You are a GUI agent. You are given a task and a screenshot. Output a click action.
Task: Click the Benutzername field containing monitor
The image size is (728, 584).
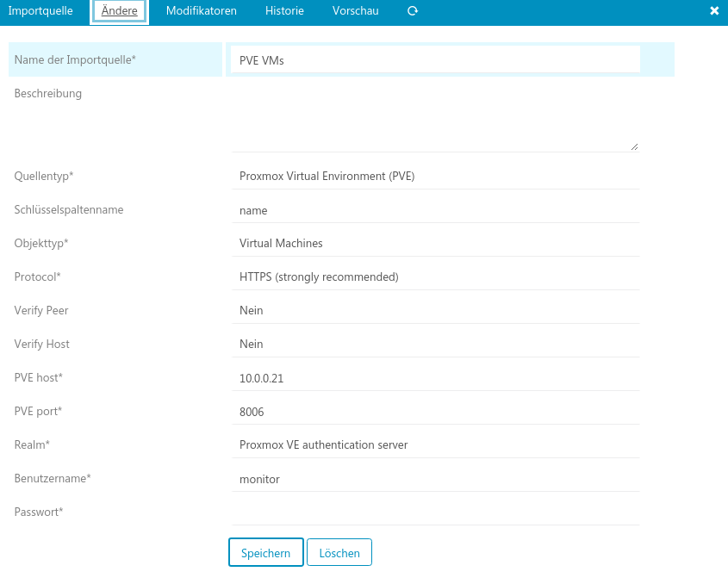tap(435, 479)
